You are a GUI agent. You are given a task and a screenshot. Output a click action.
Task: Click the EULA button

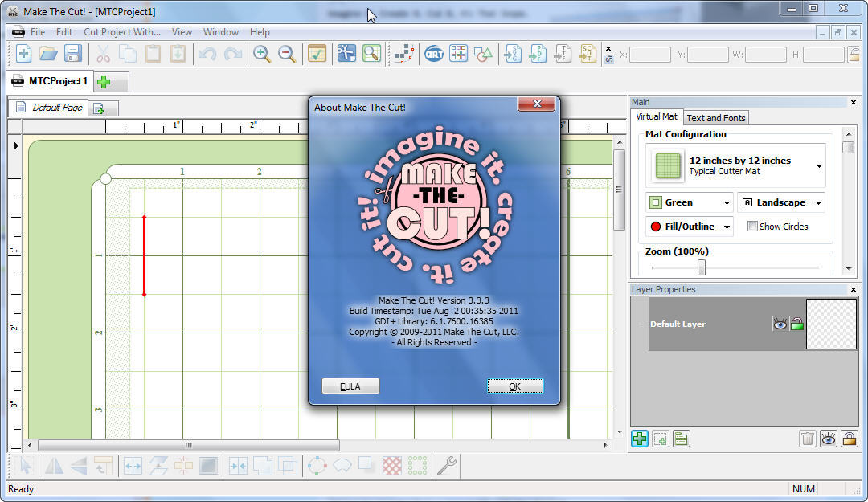click(x=350, y=386)
